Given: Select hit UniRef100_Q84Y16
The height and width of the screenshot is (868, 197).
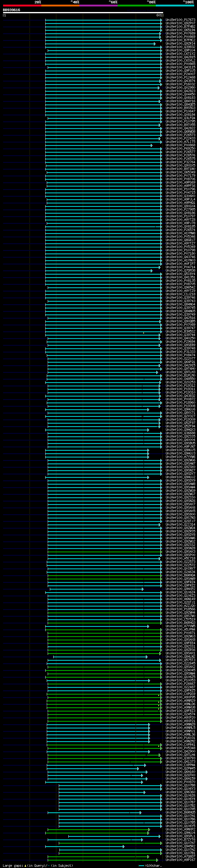Looking at the screenshot, I should pyautogui.click(x=180, y=101).
